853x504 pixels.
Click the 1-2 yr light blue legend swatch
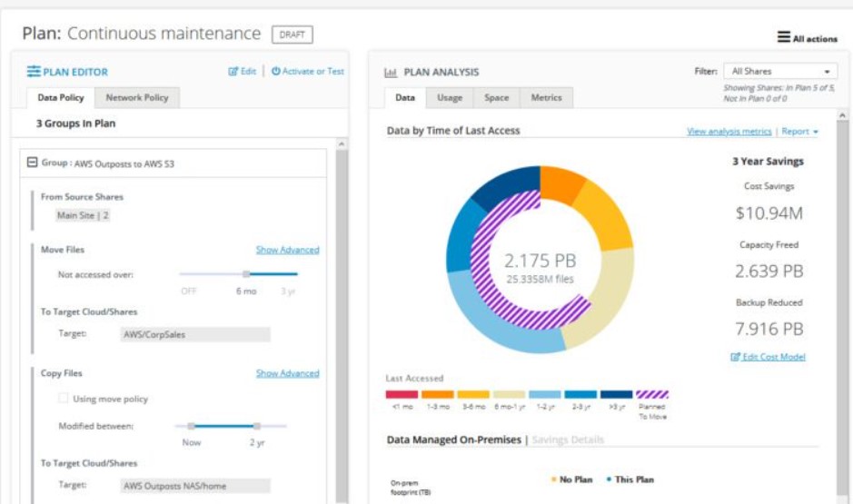click(x=544, y=394)
